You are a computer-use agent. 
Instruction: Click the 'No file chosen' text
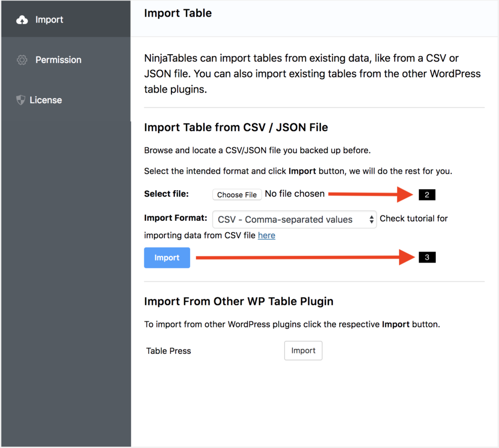pos(295,194)
